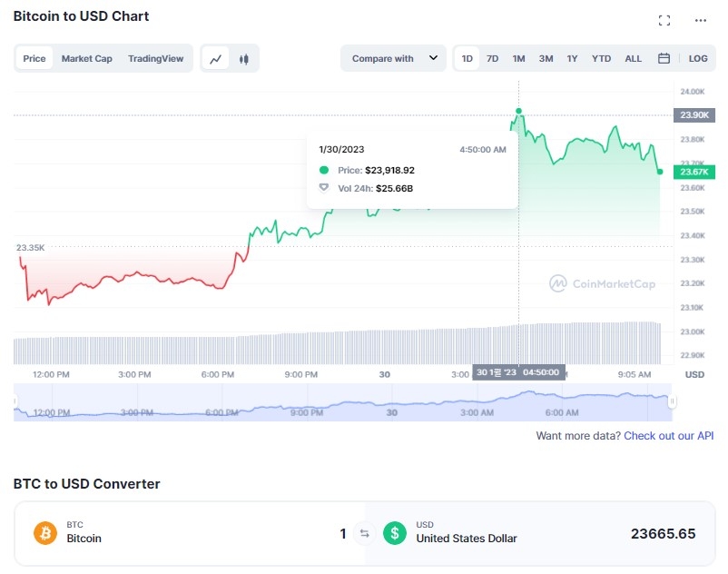Click the USD axis currency label

tap(694, 374)
